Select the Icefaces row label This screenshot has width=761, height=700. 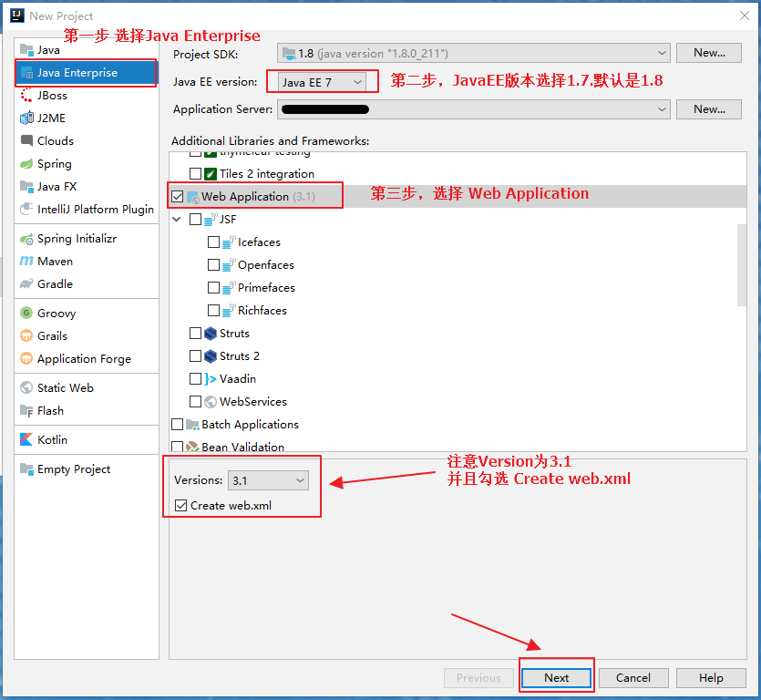click(x=259, y=242)
